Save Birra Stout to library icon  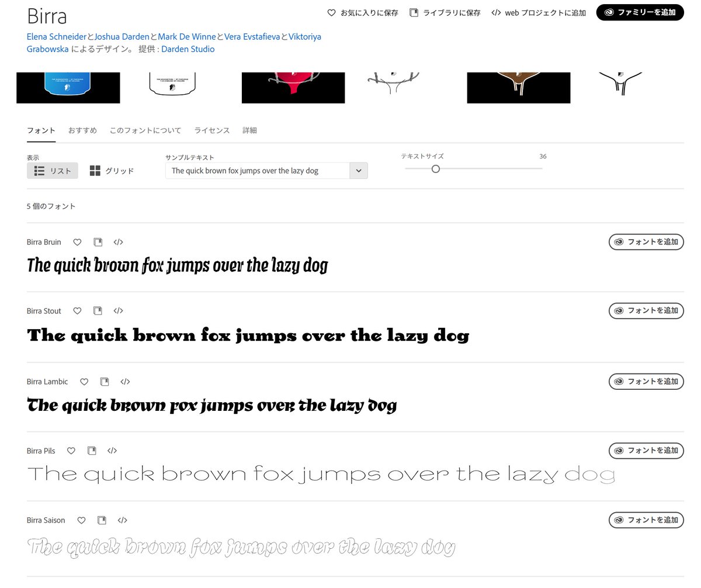coord(98,311)
